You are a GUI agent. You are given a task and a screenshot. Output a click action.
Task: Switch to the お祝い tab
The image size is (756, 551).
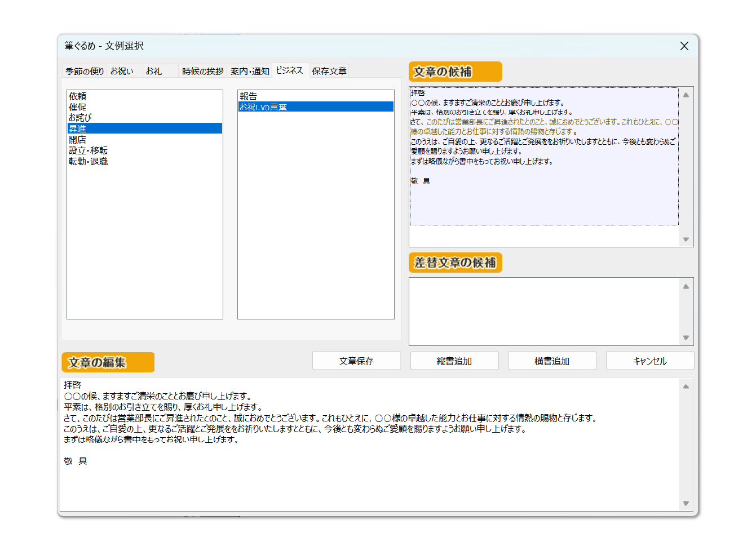pyautogui.click(x=121, y=70)
